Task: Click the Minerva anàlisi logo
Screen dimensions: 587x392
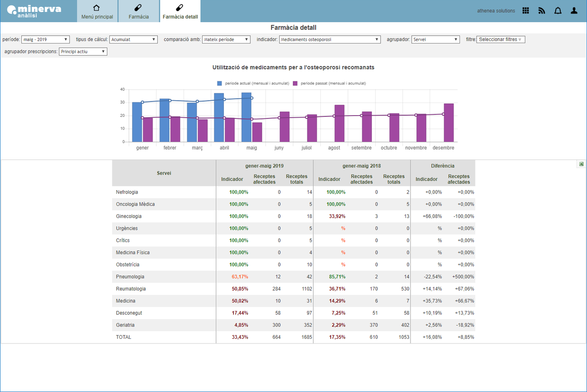Action: click(x=34, y=11)
